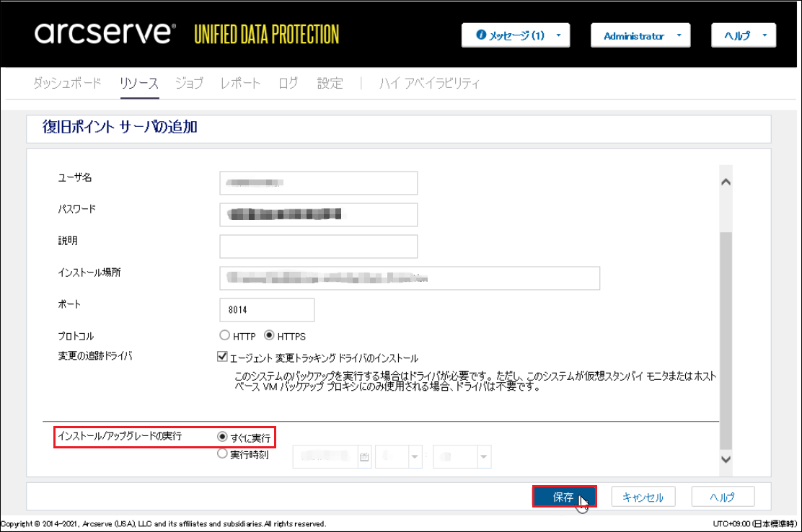
Task: Click the bottom ヘルプ button
Action: coord(723,497)
